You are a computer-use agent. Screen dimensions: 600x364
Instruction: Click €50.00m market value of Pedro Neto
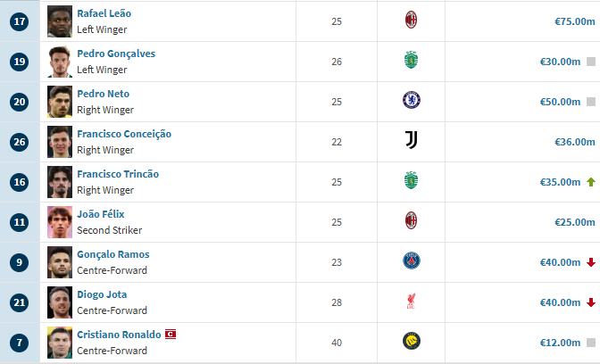tap(560, 102)
